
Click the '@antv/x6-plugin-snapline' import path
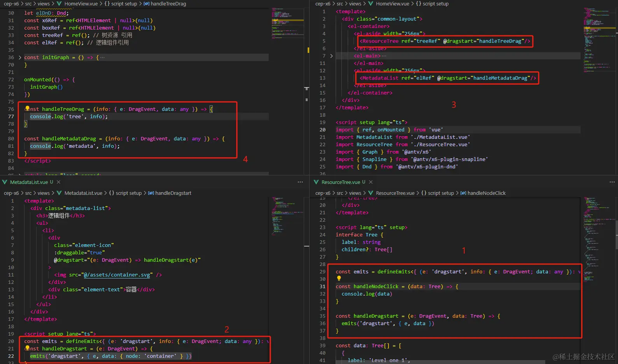point(449,159)
